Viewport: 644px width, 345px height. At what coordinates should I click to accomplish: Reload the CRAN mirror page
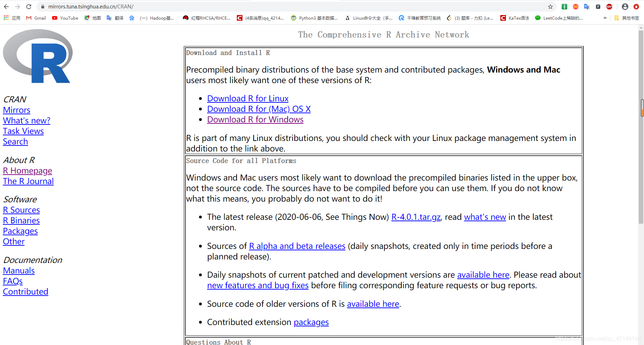pyautogui.click(x=29, y=7)
